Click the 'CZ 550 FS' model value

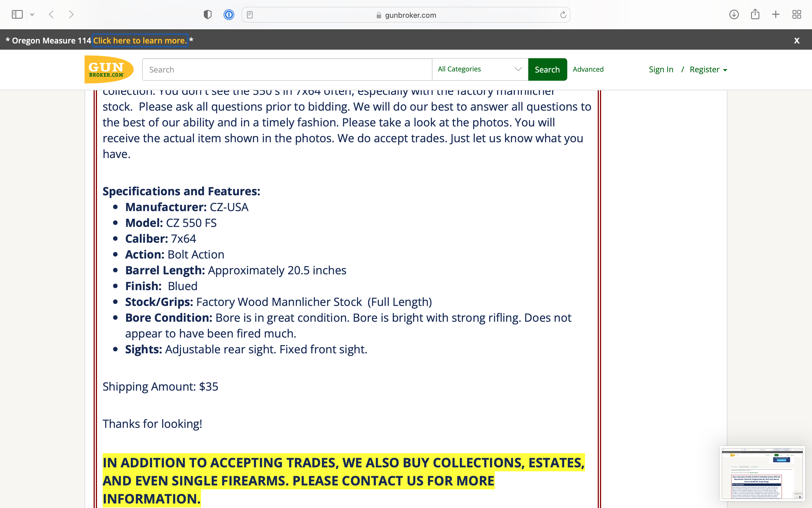pos(191,223)
